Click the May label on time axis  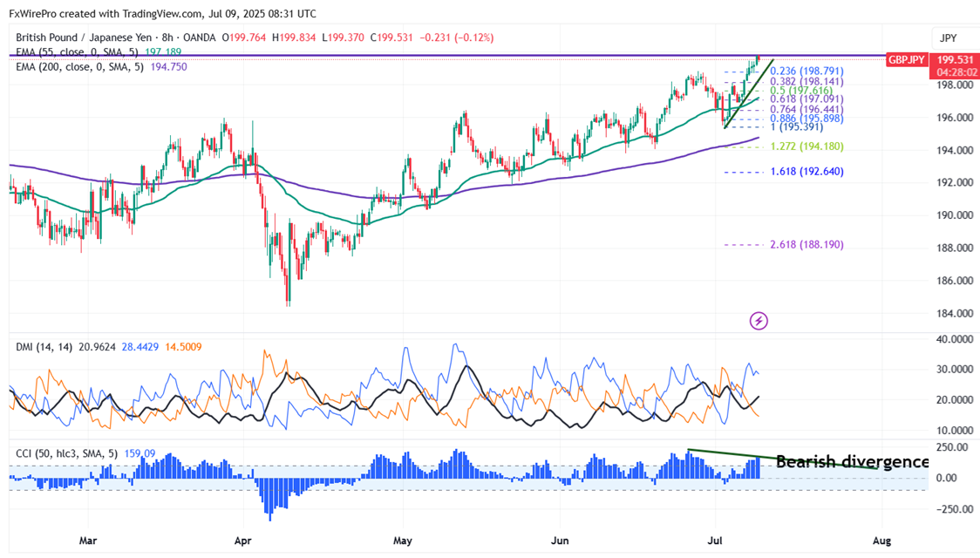[x=403, y=541]
